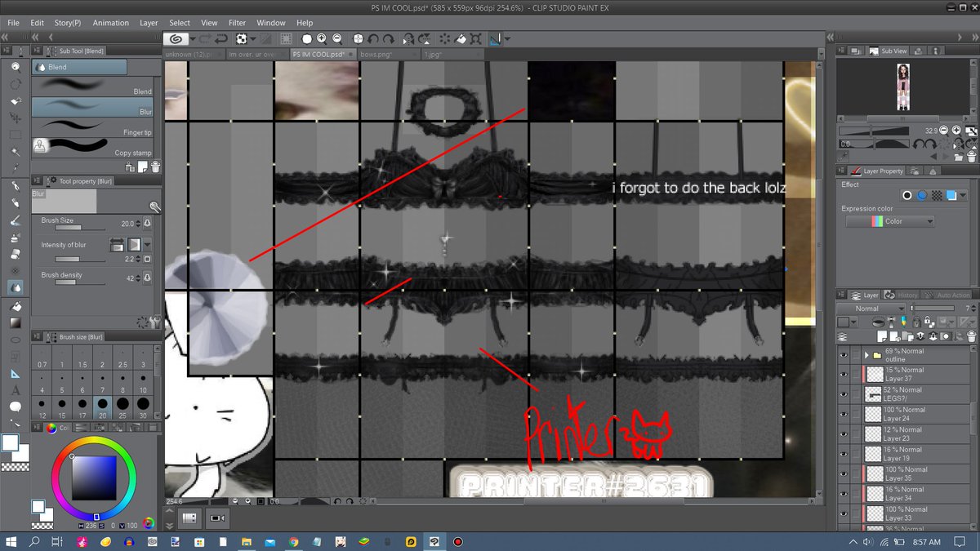Choose the Copy stamp sub tool

tap(91, 147)
